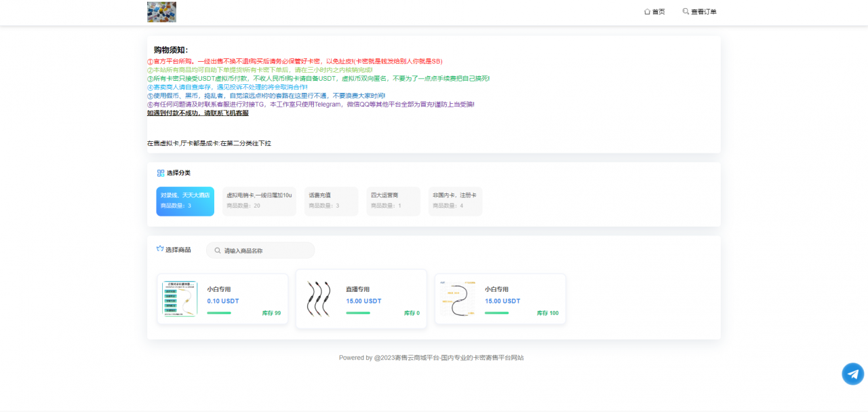Click the stock bar for 直播专用
Image resolution: width=868 pixels, height=412 pixels.
(x=358, y=313)
